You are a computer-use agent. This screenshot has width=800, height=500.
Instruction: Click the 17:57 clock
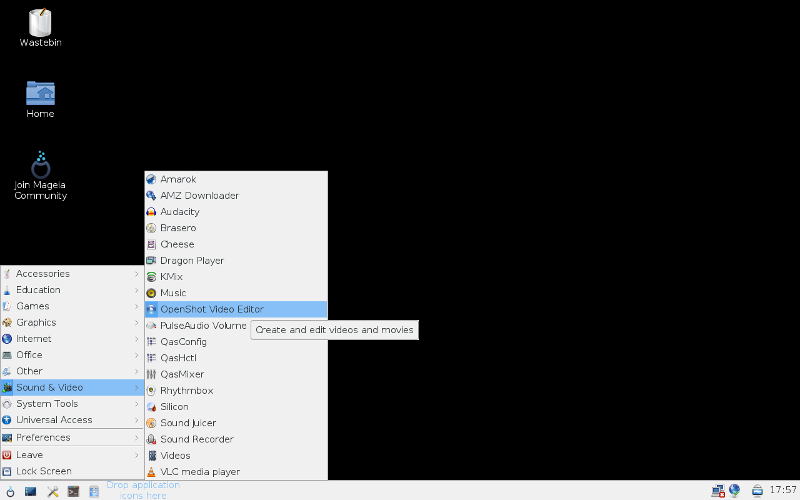783,490
